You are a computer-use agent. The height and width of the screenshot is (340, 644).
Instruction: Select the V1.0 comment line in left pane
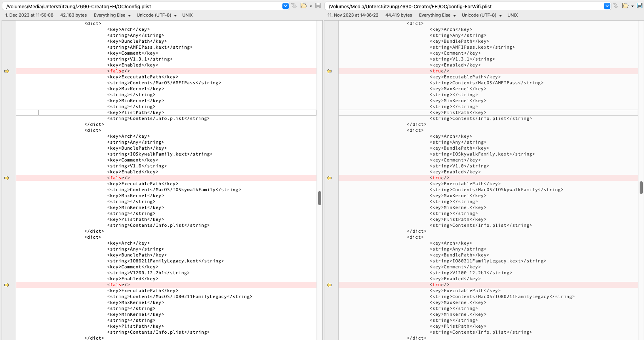pos(137,166)
